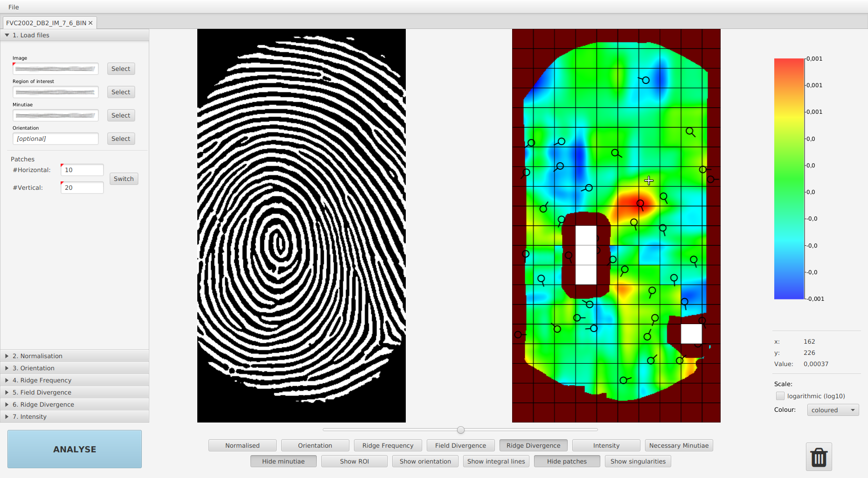Toggle Show orientation button
The image size is (868, 478).
[425, 461]
